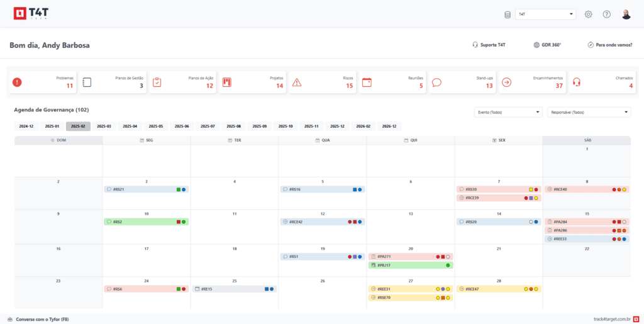644x324 pixels.
Task: Click the database icon in header
Action: point(508,14)
